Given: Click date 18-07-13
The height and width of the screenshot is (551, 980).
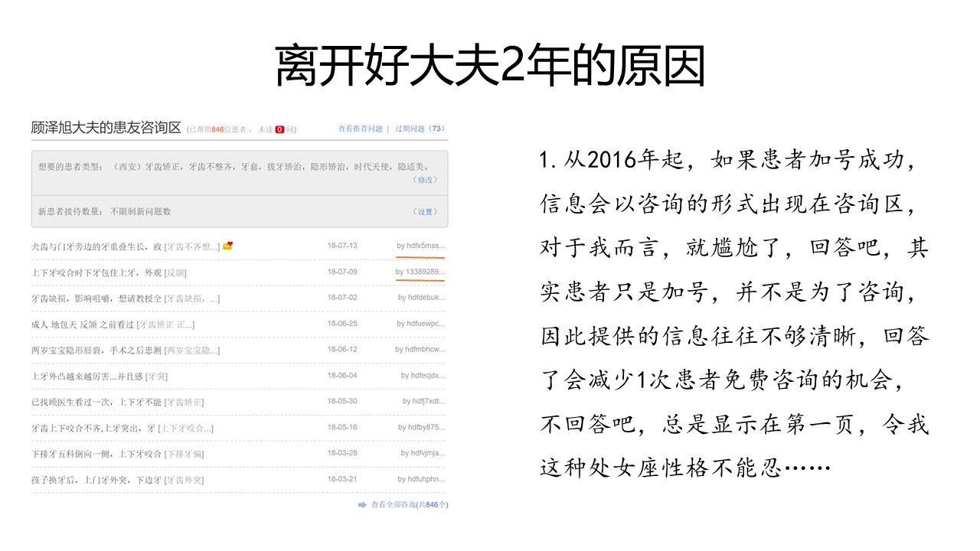Looking at the screenshot, I should (341, 246).
